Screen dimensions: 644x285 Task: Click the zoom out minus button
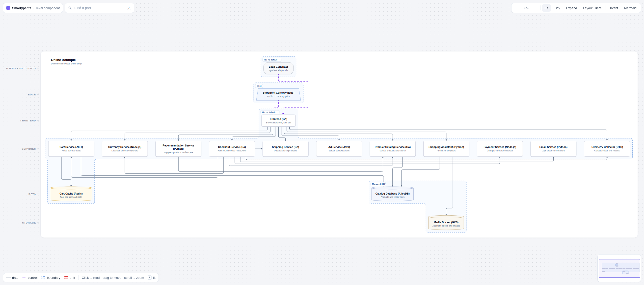click(x=516, y=8)
